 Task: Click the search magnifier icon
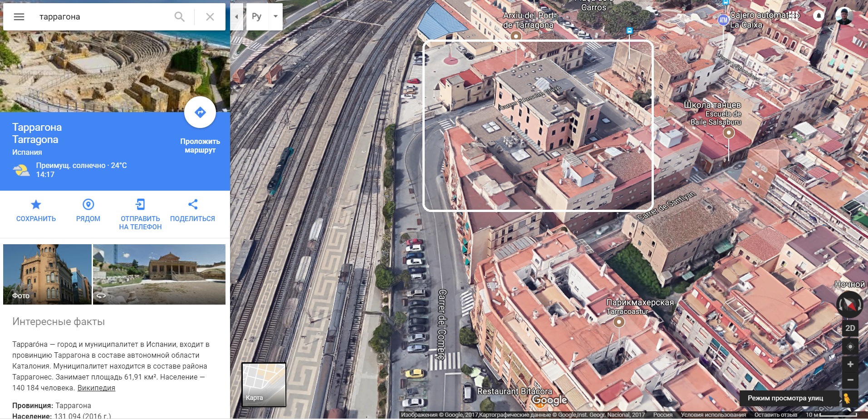(x=180, y=17)
